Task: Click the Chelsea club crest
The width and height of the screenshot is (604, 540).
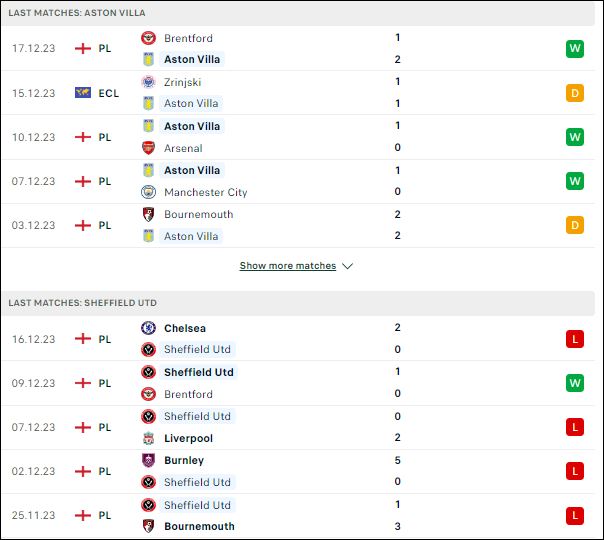Action: (148, 328)
